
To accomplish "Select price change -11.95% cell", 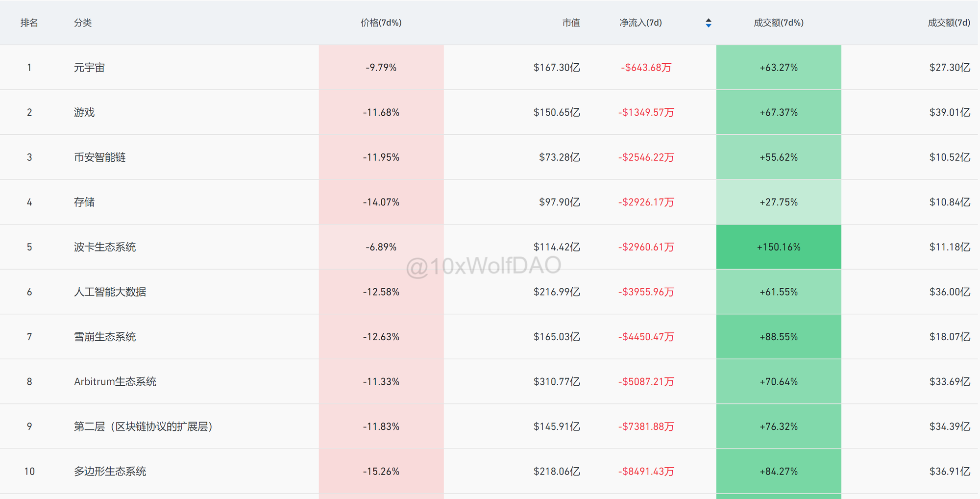I will click(381, 157).
